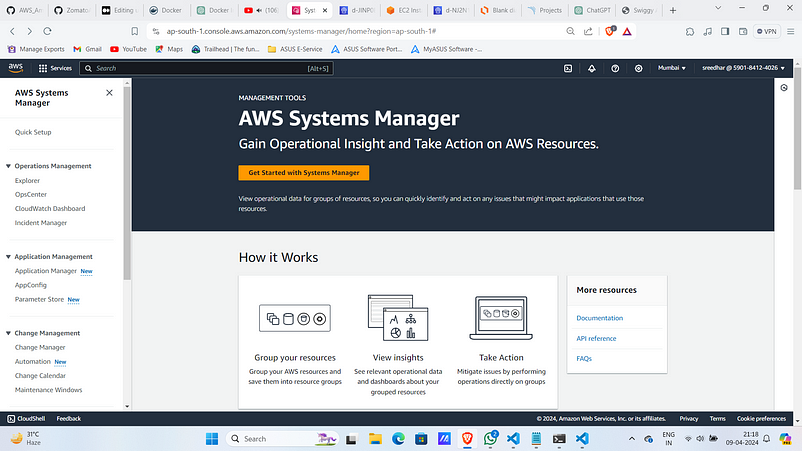The image size is (802, 451).
Task: Click Get Started with Systems Manager
Action: [x=304, y=173]
